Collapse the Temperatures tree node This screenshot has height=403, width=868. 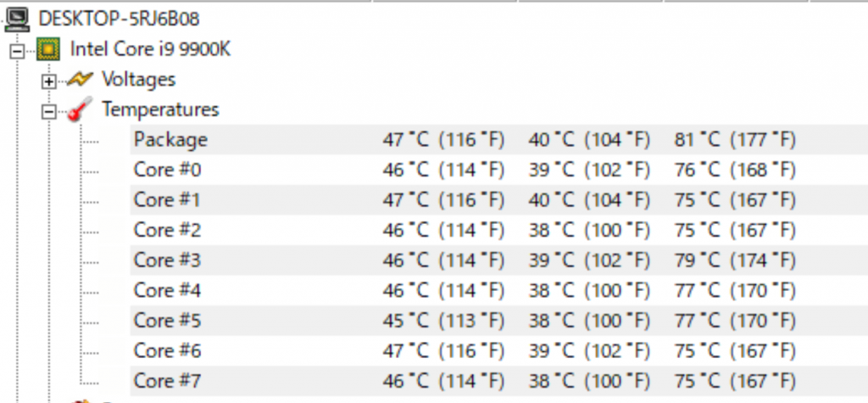(x=49, y=111)
